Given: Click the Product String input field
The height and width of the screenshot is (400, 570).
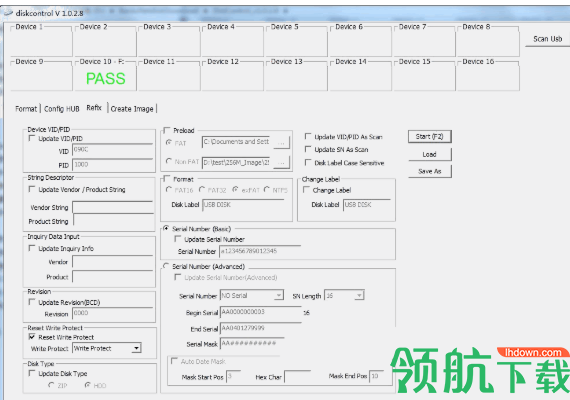Looking at the screenshot, I should (114, 220).
